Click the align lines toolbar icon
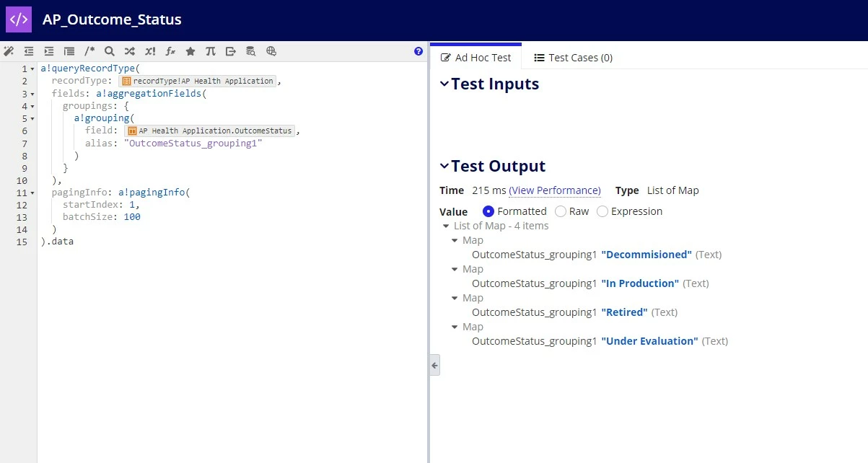The height and width of the screenshot is (463, 868). point(69,51)
